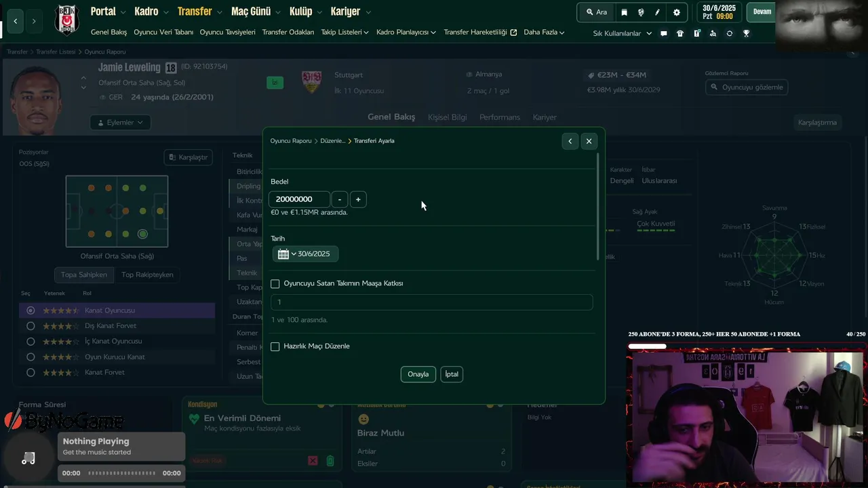Click the Bedel fee input field
This screenshot has width=868, height=488.
pos(299,199)
